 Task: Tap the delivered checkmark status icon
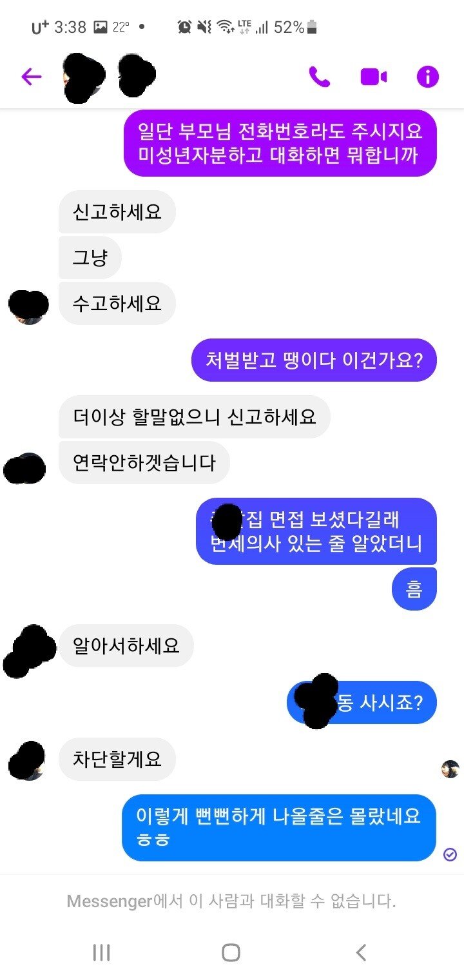coord(450,854)
